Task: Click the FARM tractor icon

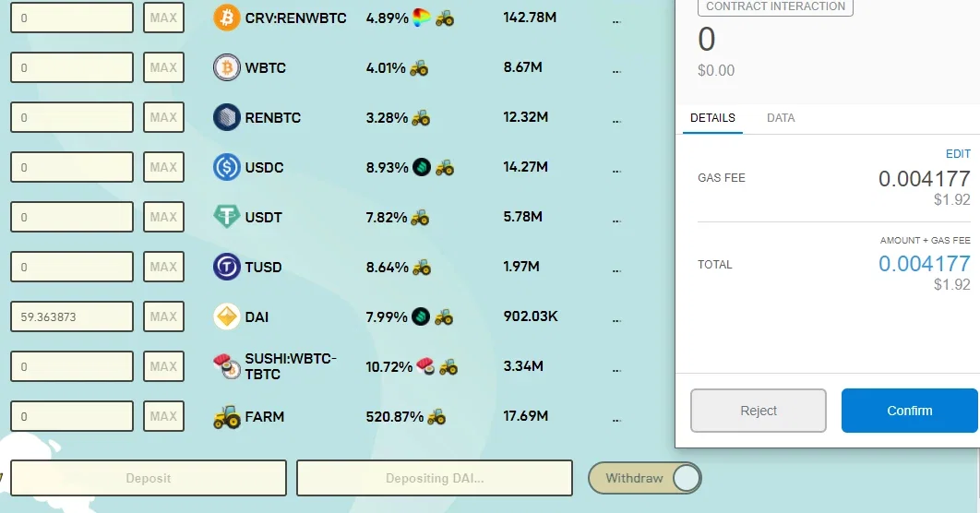Action: 226,417
